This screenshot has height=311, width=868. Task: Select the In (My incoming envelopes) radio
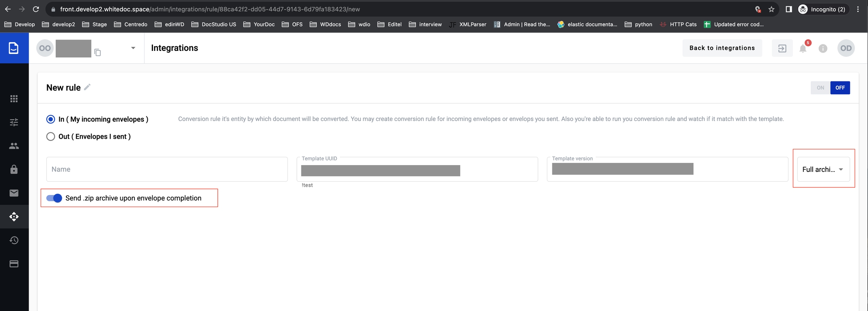point(50,119)
